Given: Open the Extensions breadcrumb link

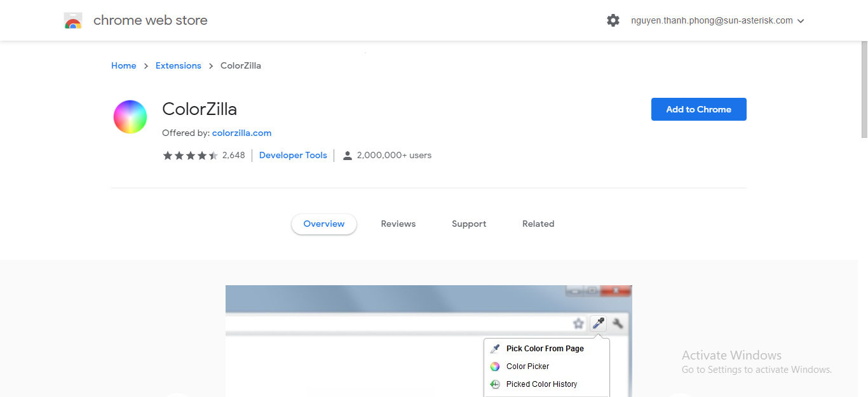Looking at the screenshot, I should 179,65.
